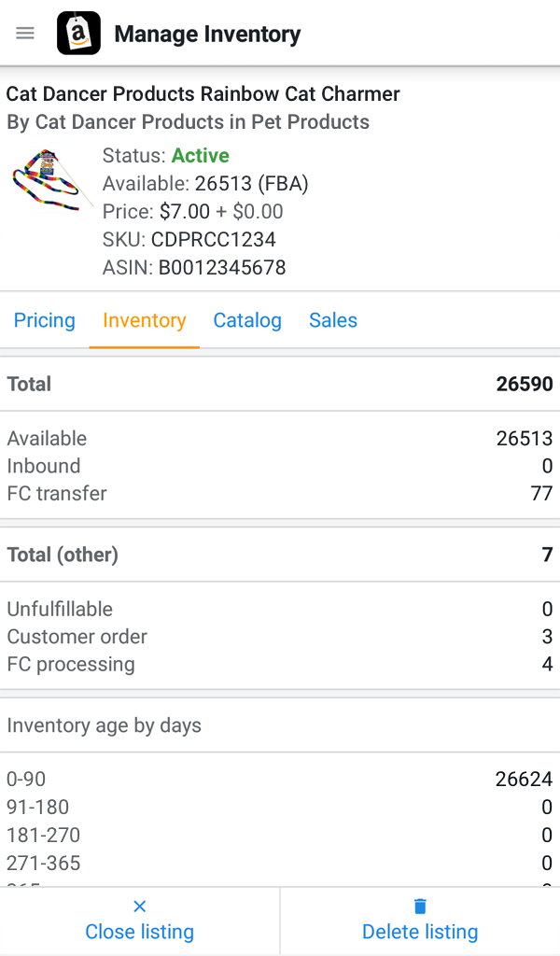This screenshot has width=560, height=956.
Task: Select the Sales tab
Action: click(332, 320)
